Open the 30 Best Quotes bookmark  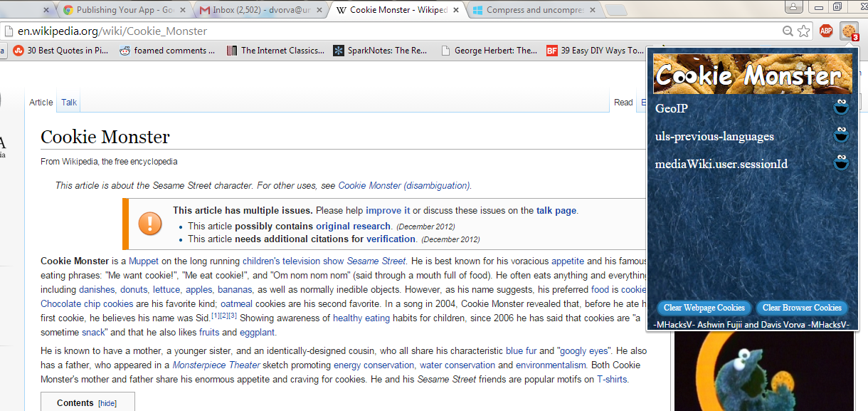pos(61,51)
